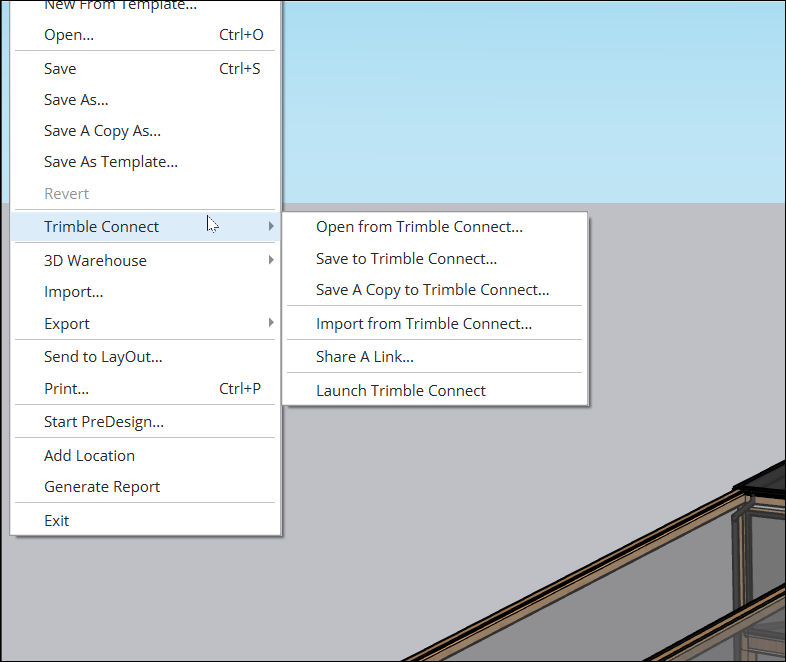
Task: Choose Add Location menu item
Action: [89, 456]
